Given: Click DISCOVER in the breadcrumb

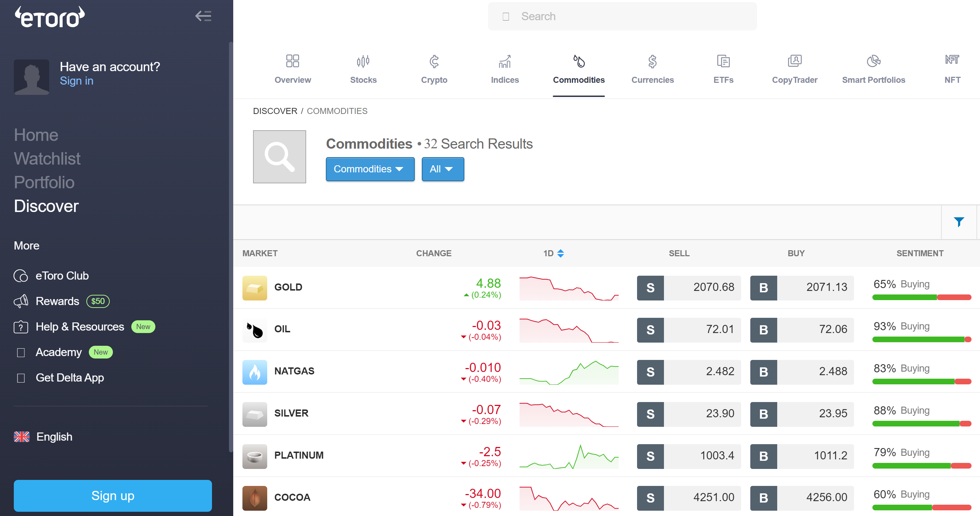Looking at the screenshot, I should [275, 111].
